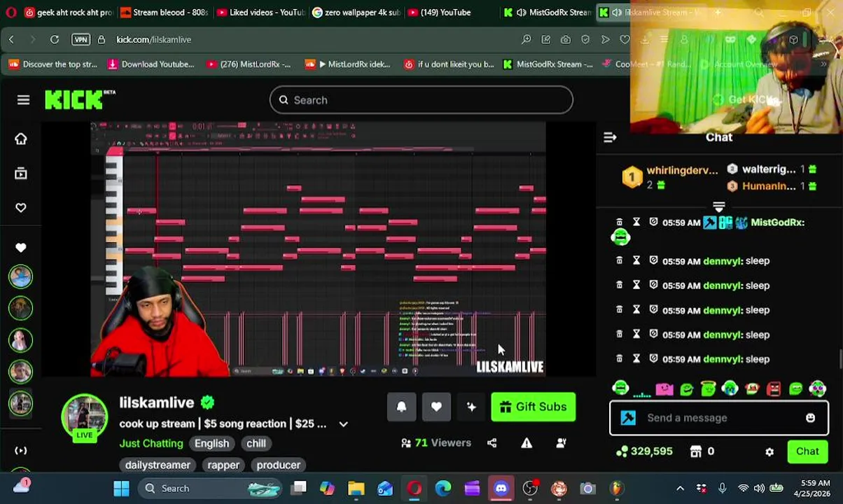Click the green Chat send button
843x504 pixels.
807,451
